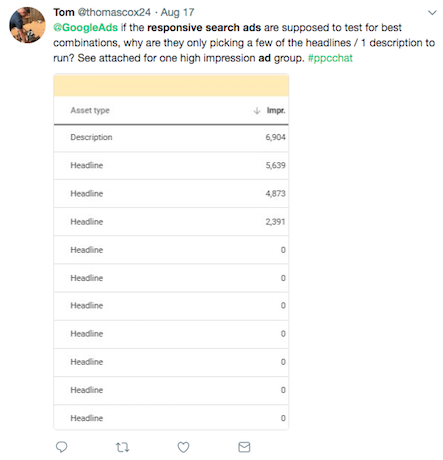Select the Headline row with 5,639 impressions
This screenshot has width=443, height=460.
(x=171, y=166)
